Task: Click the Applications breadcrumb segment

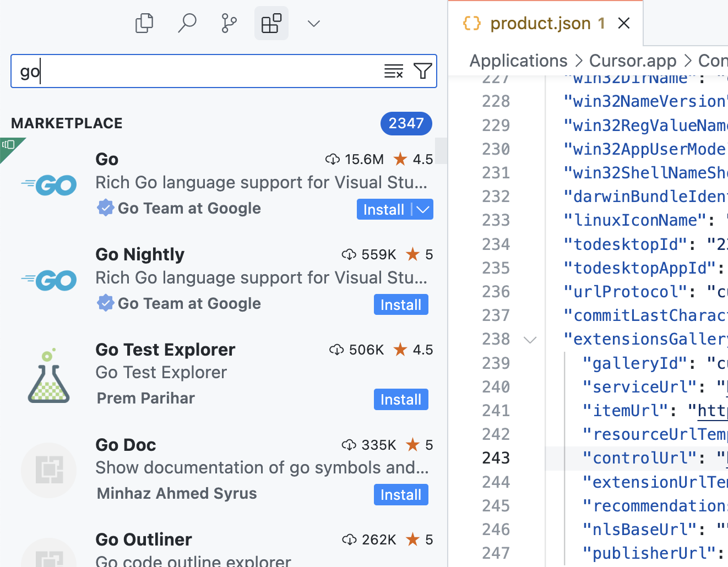Action: tap(518, 61)
